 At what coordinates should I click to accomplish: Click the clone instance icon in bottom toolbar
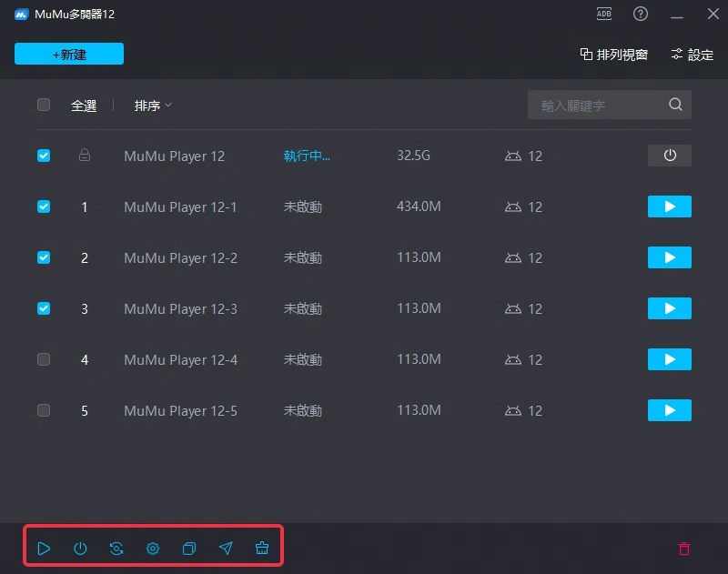[x=189, y=549]
